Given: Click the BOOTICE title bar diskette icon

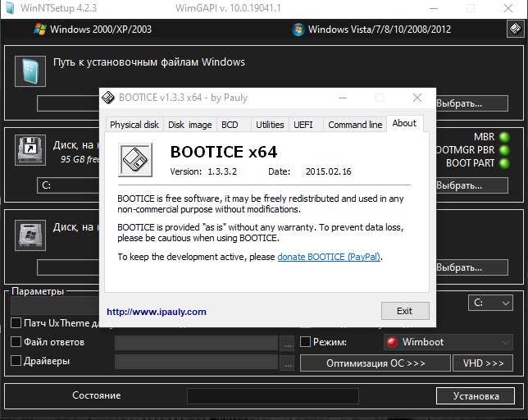Looking at the screenshot, I should tap(108, 98).
